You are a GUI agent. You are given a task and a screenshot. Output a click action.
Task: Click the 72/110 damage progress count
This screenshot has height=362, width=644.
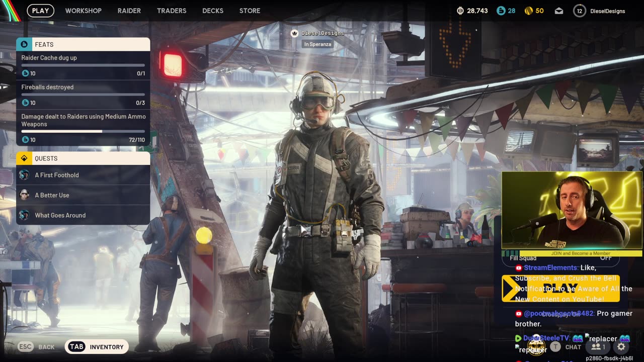tap(137, 140)
